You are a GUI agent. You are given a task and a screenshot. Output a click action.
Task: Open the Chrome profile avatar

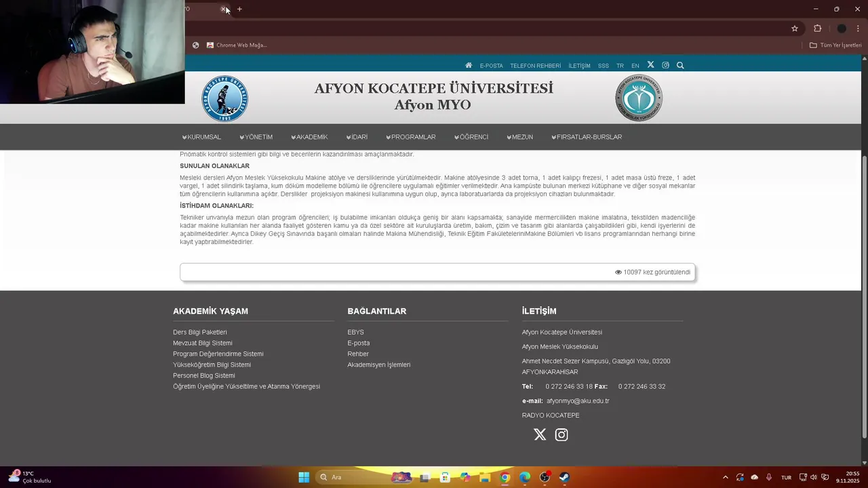pos(842,28)
